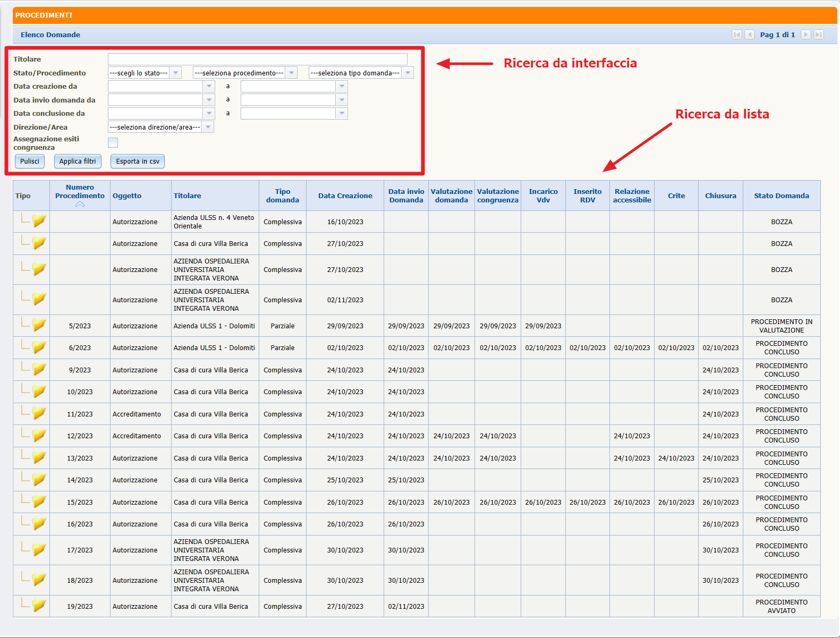The height and width of the screenshot is (638, 840).
Task: Open the Data creazione da start date picker
Action: coord(209,86)
